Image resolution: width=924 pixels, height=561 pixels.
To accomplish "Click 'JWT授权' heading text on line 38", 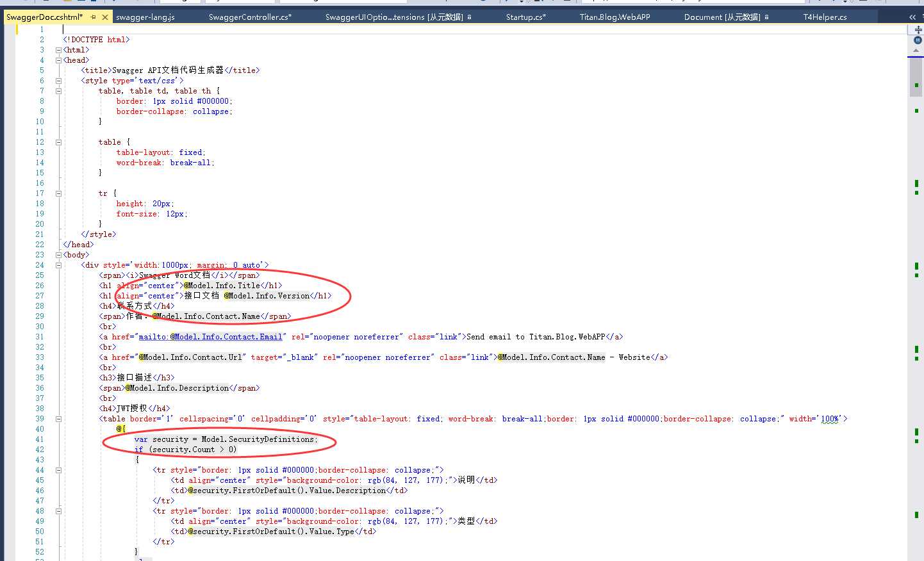I will 132,409.
